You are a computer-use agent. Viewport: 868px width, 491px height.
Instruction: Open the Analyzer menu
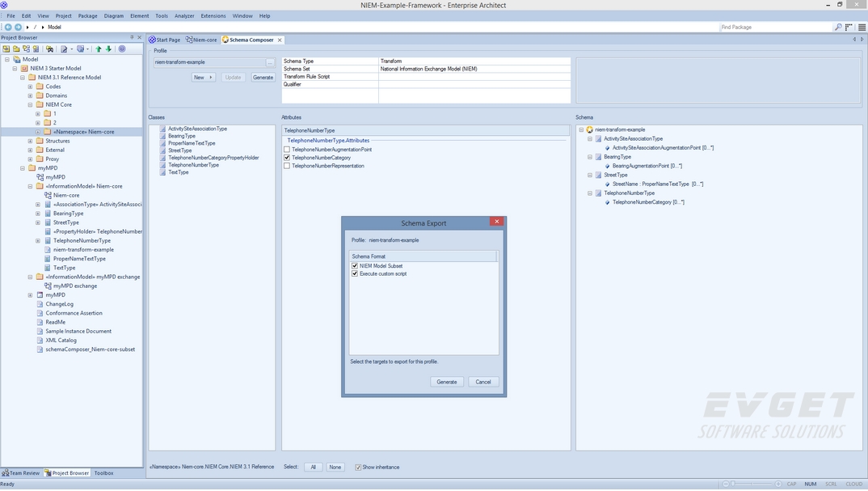click(x=184, y=15)
